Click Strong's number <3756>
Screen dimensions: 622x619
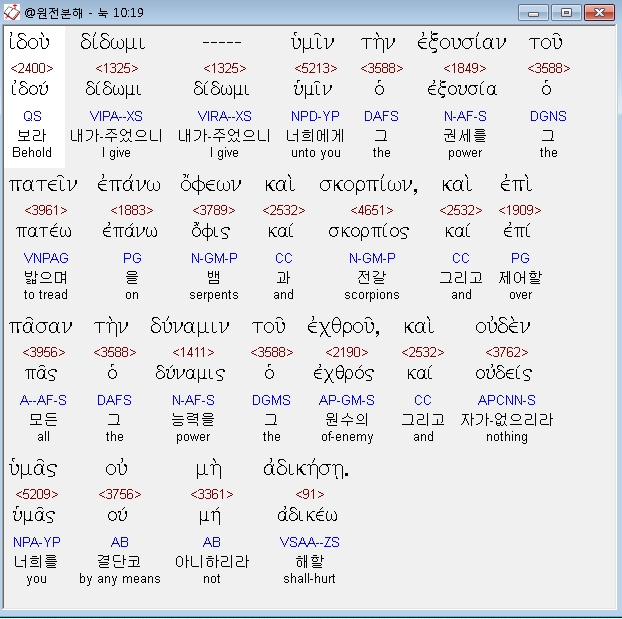pos(120,494)
